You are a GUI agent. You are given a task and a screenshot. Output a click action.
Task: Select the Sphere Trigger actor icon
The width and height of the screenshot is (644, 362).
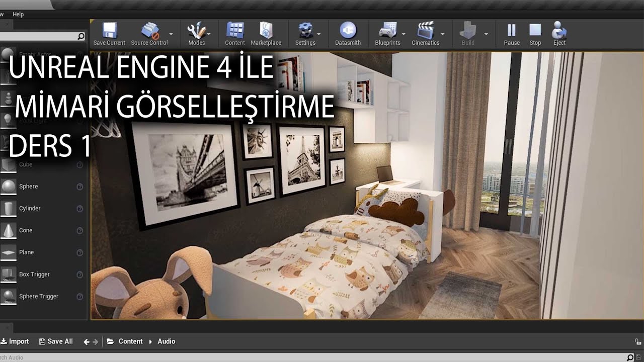pyautogui.click(x=8, y=297)
